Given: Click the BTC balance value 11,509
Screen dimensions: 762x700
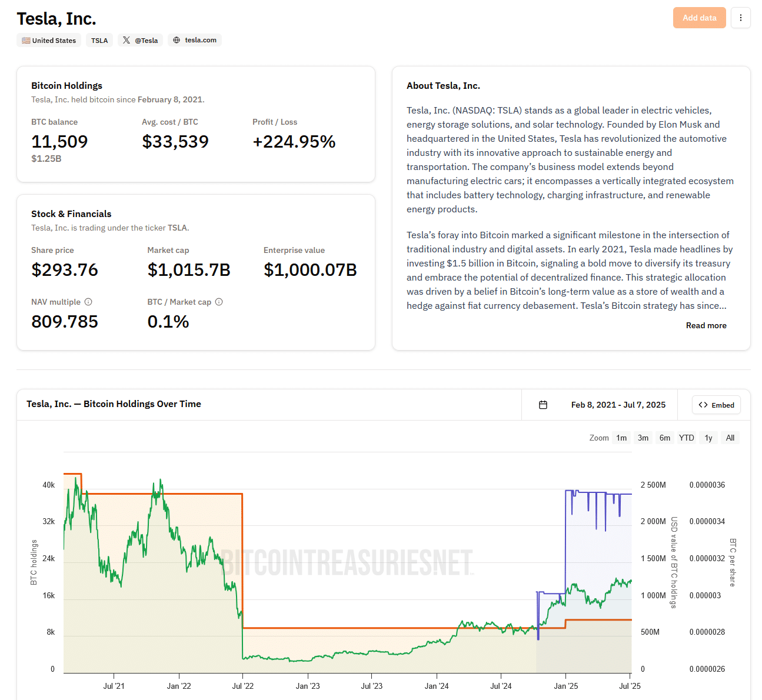Looking at the screenshot, I should coord(59,142).
